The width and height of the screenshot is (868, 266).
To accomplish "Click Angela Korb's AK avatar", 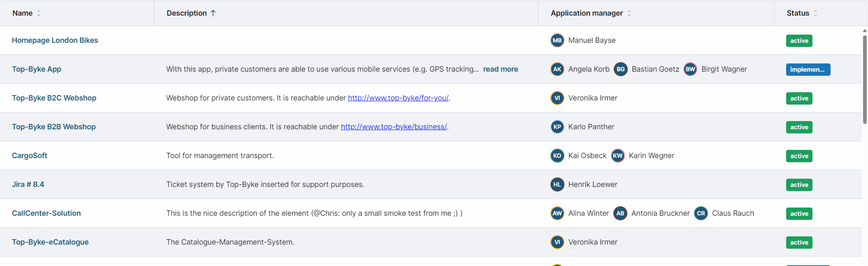I will (557, 69).
